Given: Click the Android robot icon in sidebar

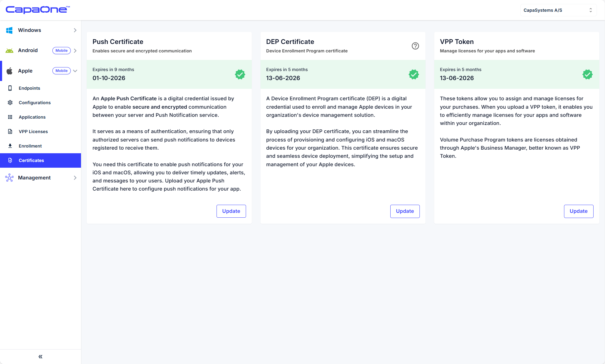Looking at the screenshot, I should (9, 51).
